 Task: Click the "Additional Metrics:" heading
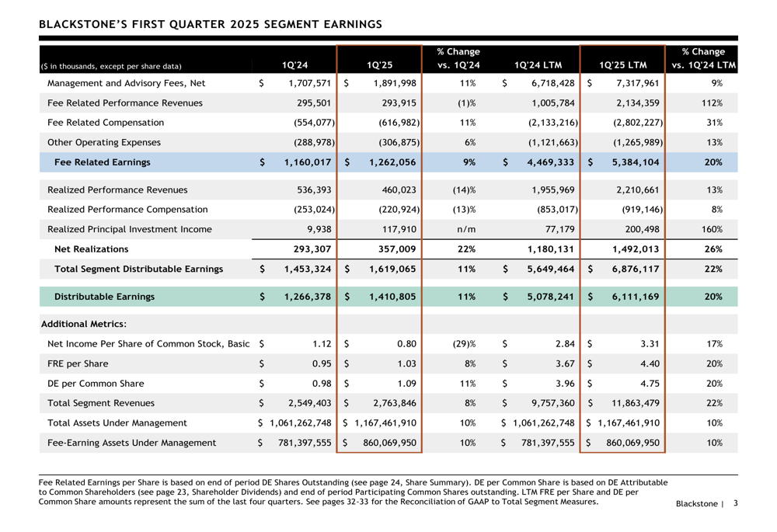[x=84, y=324]
